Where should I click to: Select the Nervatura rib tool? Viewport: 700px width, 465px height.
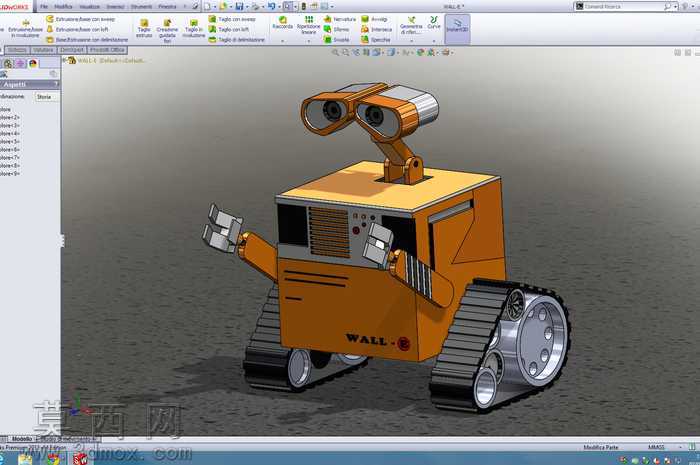point(340,19)
